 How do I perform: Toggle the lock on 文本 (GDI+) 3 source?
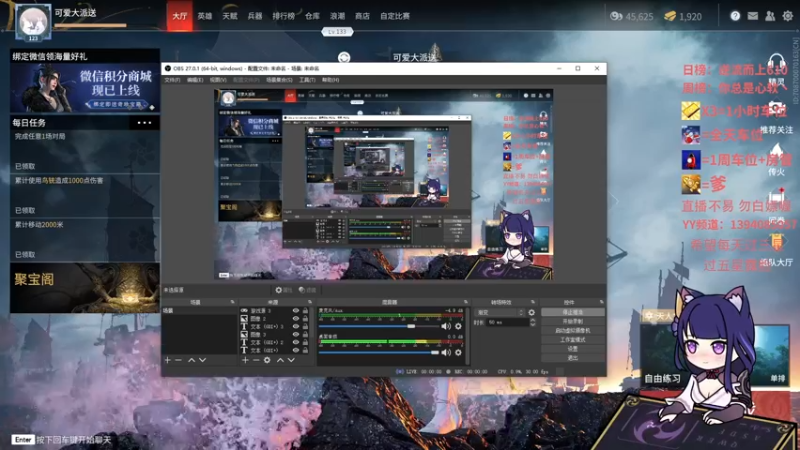click(305, 327)
